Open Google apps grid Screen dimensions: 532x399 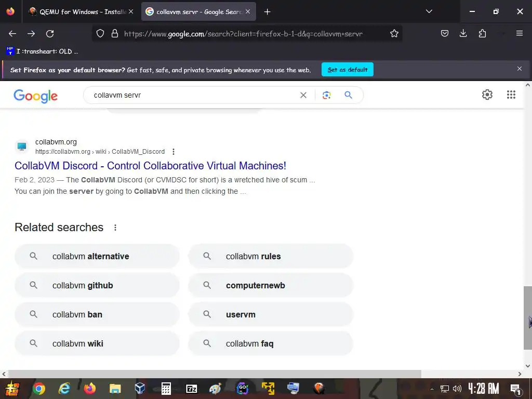[x=511, y=95]
